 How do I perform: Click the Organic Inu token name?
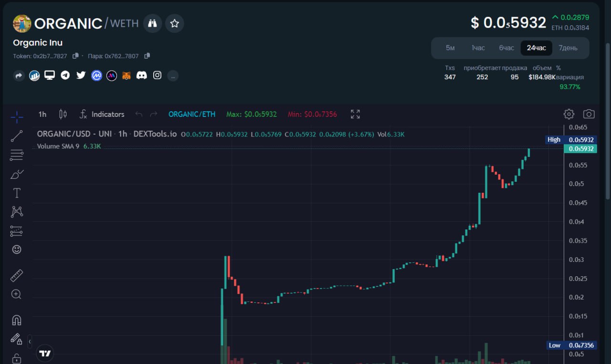(x=38, y=42)
